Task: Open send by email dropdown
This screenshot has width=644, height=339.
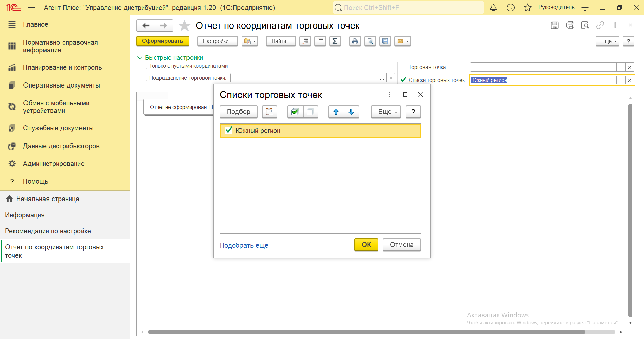Action: (x=402, y=41)
